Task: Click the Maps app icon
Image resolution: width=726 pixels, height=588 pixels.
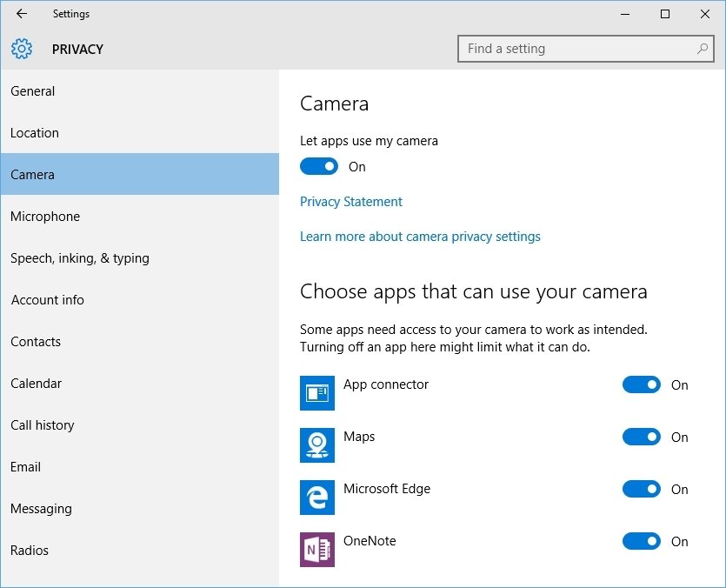Action: [317, 445]
